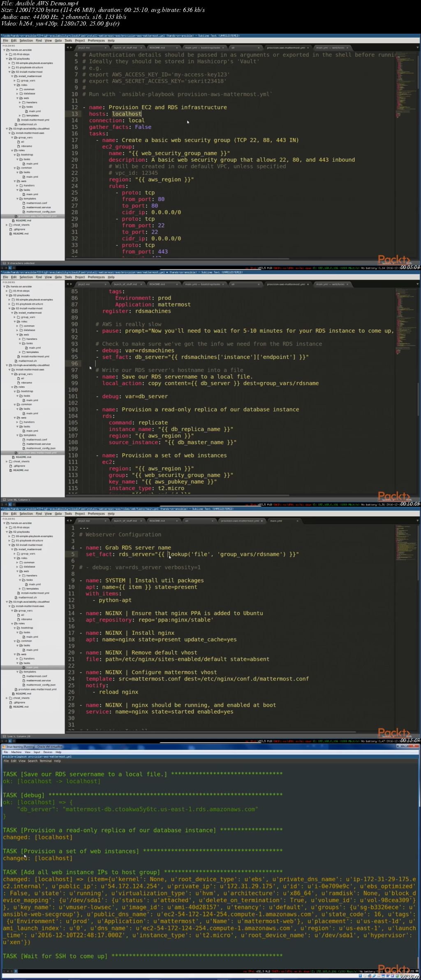Expand 00-simple-playbook-examples folder in second frame
This screenshot has height=980, width=421.
coord(10,300)
